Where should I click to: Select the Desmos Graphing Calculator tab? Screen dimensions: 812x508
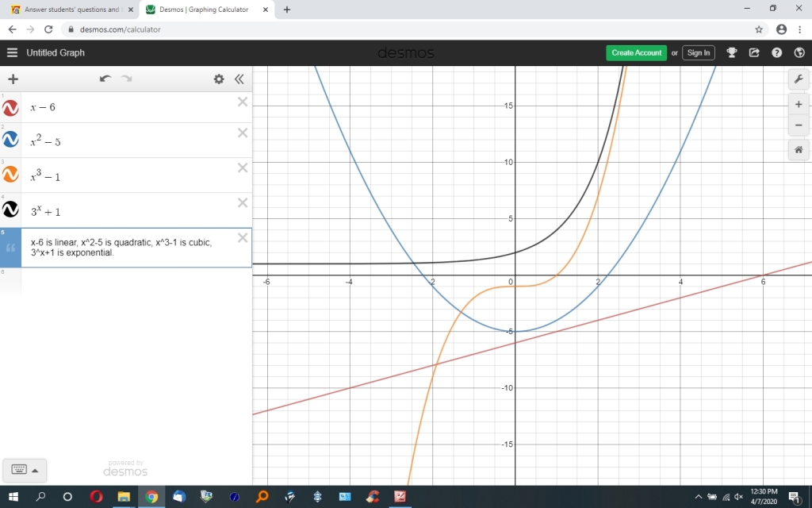(x=204, y=10)
